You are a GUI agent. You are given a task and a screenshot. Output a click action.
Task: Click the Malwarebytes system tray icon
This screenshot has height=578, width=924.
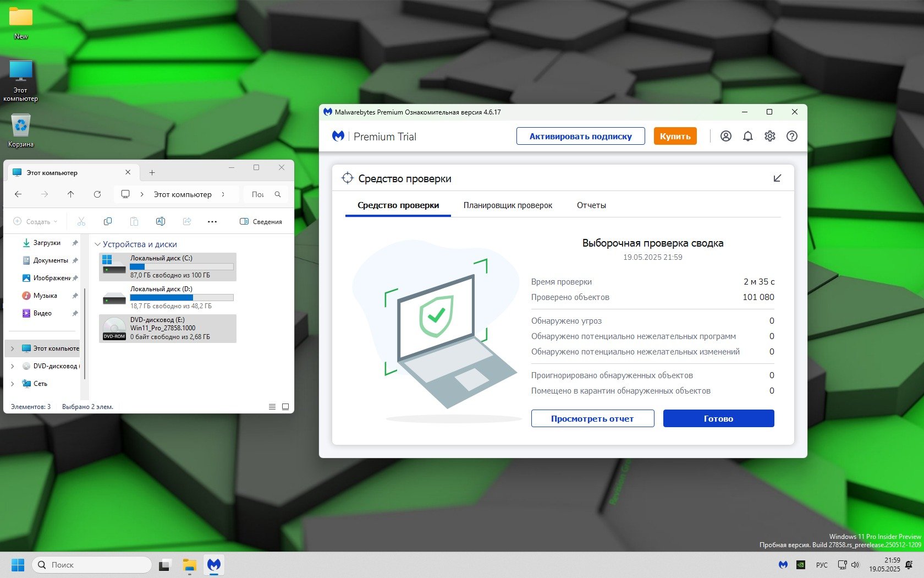click(783, 565)
